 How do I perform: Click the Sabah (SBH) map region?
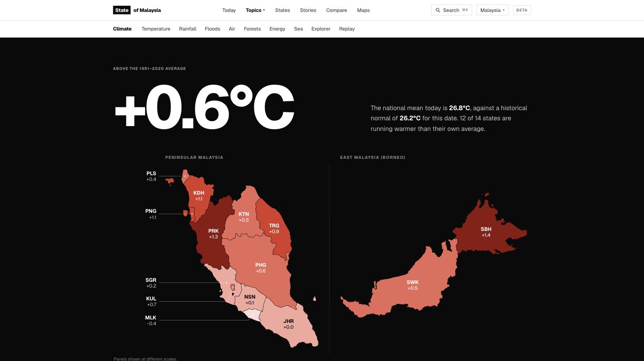pyautogui.click(x=486, y=232)
